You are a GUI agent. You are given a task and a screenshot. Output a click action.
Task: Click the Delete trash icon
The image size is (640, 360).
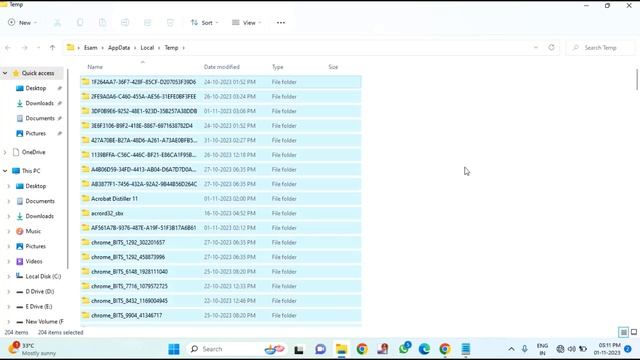pos(170,23)
